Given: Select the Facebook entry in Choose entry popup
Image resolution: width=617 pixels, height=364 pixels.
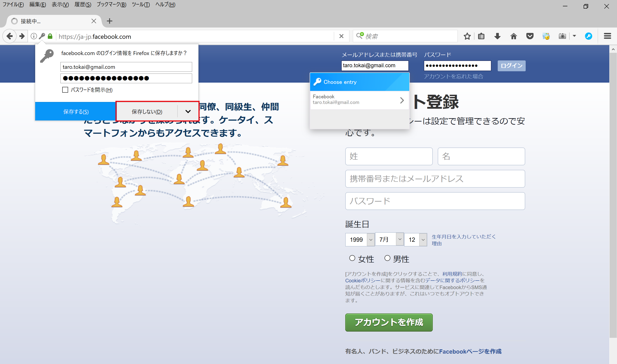Looking at the screenshot, I should pyautogui.click(x=359, y=100).
